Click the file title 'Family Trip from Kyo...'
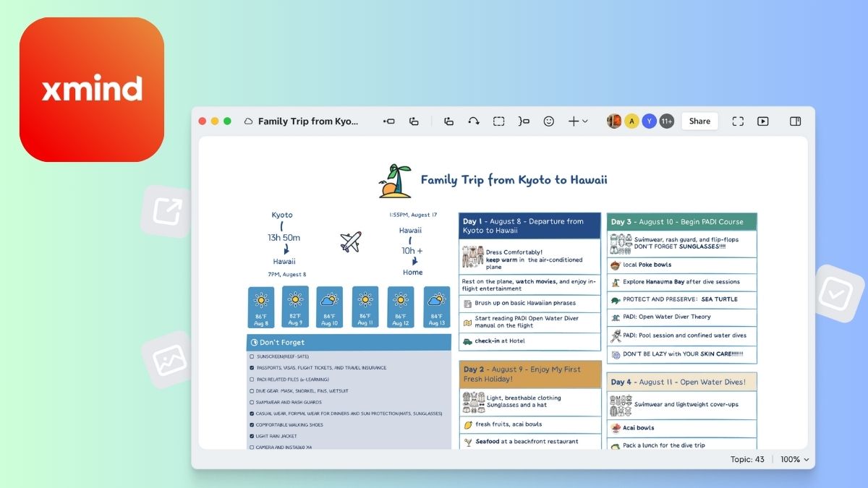Screen dimensions: 868x488 tap(308, 121)
